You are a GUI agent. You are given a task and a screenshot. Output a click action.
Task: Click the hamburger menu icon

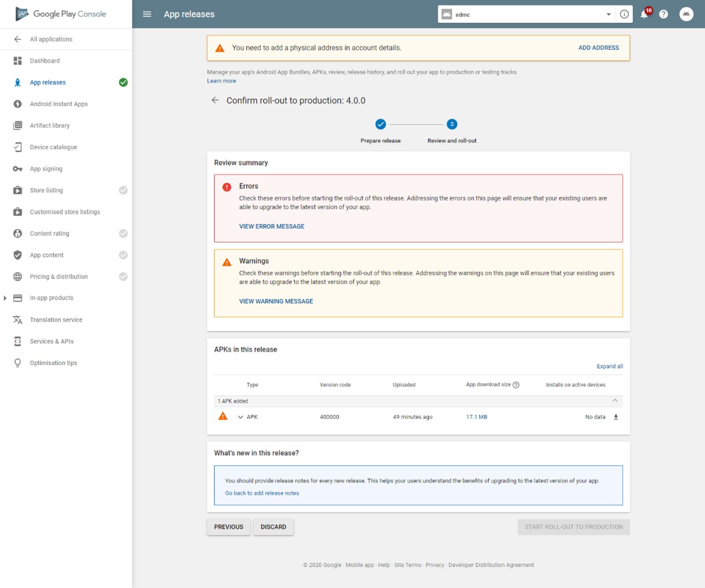pos(147,14)
